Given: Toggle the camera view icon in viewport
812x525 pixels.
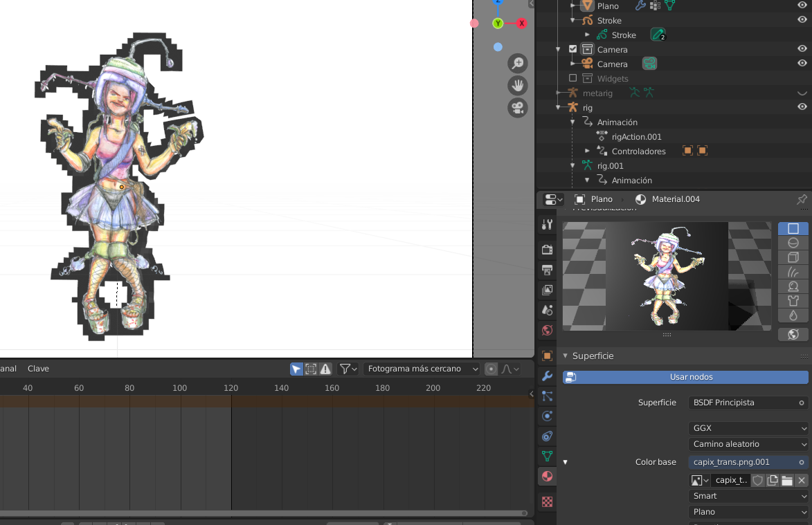Looking at the screenshot, I should coord(517,108).
